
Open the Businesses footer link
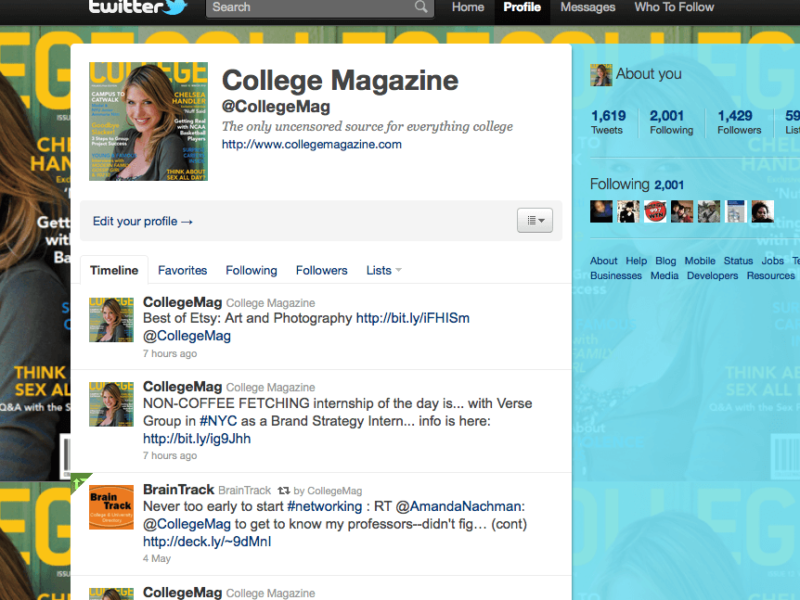pos(616,276)
